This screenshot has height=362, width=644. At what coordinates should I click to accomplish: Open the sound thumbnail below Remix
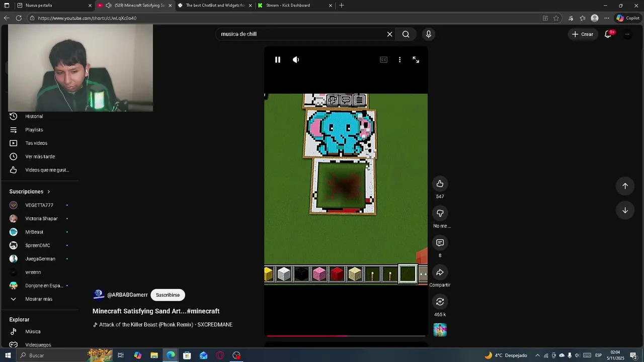[440, 330]
